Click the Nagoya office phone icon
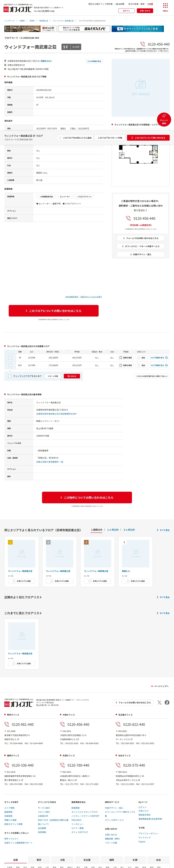Viewport: 174px width, 868px height. click(118, 724)
